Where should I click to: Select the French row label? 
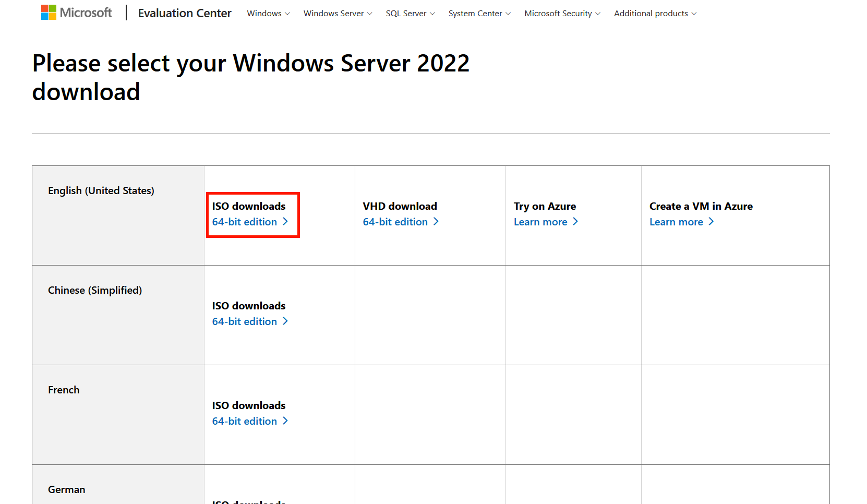coord(64,390)
